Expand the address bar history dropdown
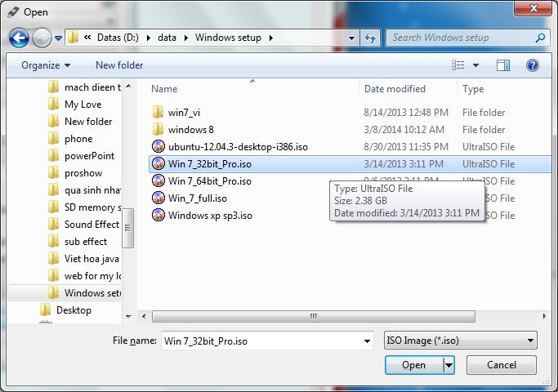The height and width of the screenshot is (392, 558). coord(352,38)
